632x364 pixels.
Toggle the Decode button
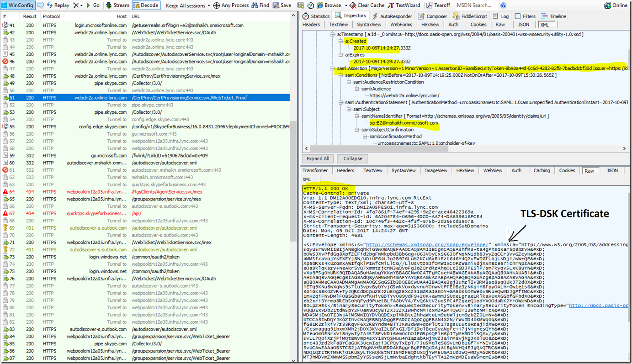pos(146,5)
